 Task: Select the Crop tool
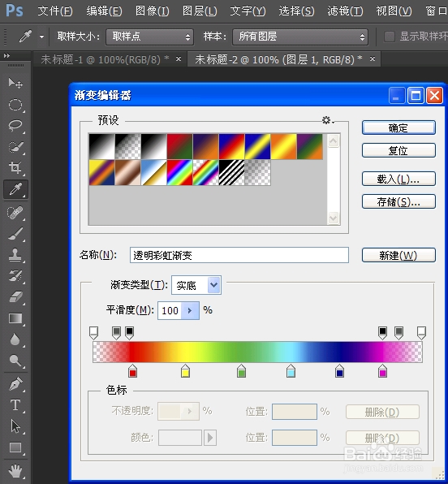click(x=15, y=167)
